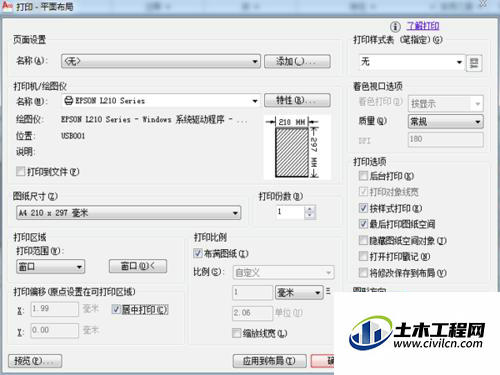Open paper size dropdown A4 210 x 297 毫米
This screenshot has height=375, width=500.
tap(128, 213)
